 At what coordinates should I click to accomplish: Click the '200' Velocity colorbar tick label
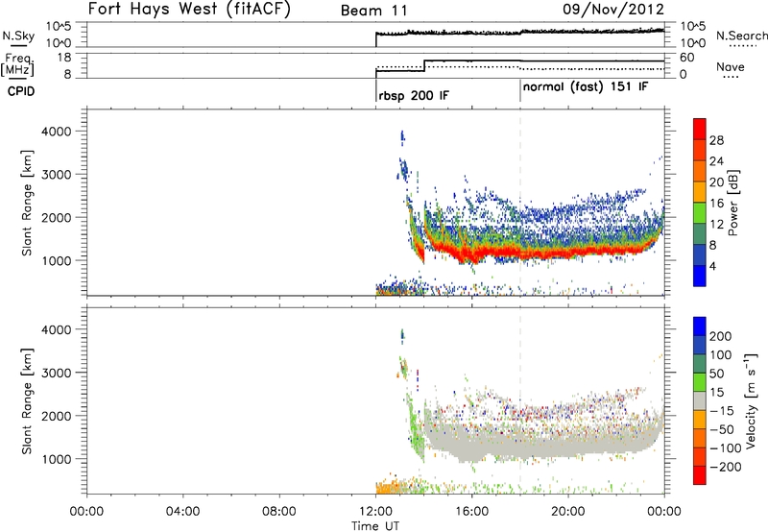tap(721, 336)
